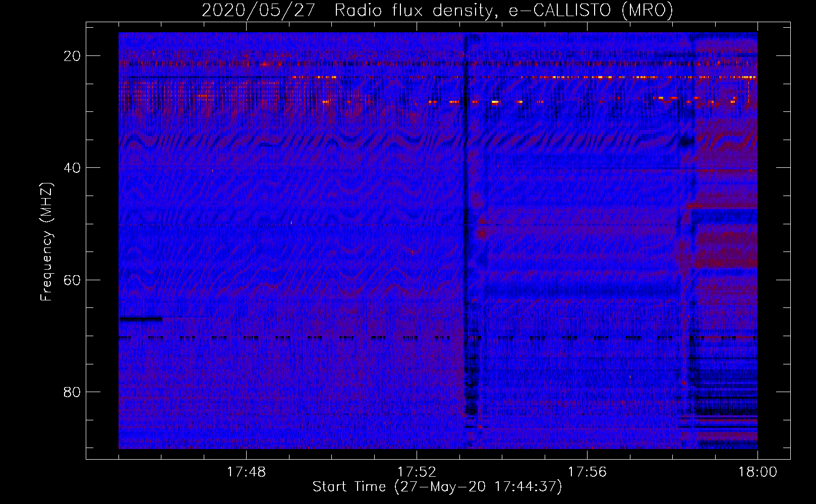Click the 18:00 time tick label
816x504 pixels.
click(x=757, y=472)
